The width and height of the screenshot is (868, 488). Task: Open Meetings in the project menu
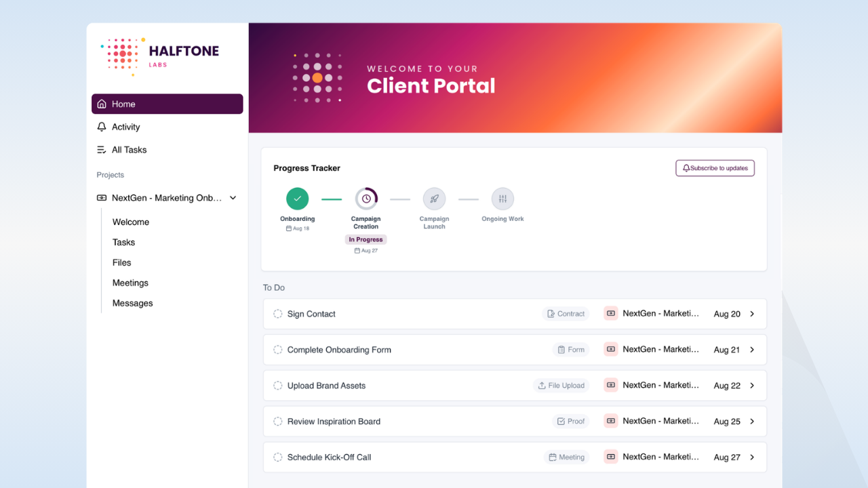(x=130, y=283)
